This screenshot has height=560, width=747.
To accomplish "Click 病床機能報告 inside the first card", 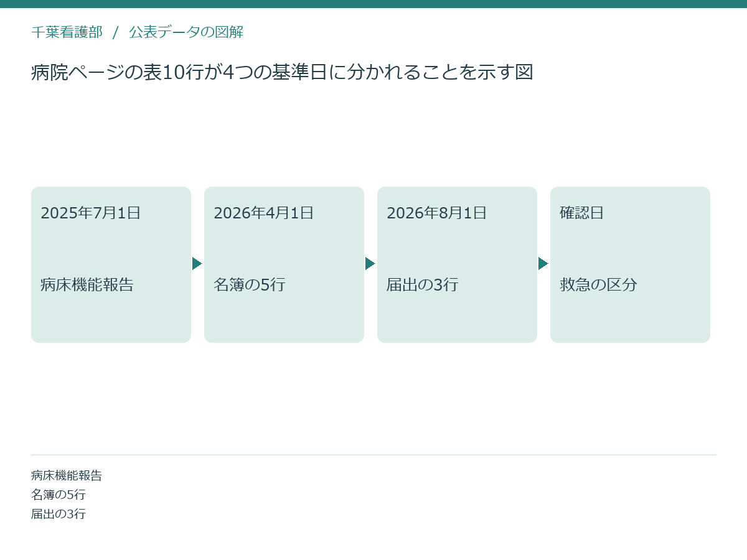I will pos(87,285).
